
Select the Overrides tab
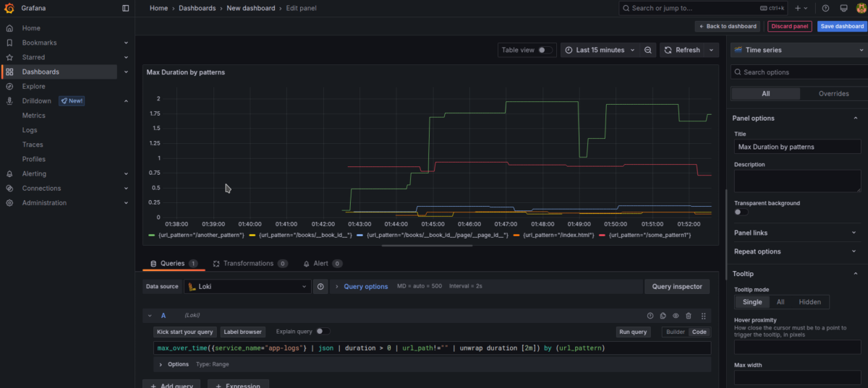pyautogui.click(x=833, y=94)
